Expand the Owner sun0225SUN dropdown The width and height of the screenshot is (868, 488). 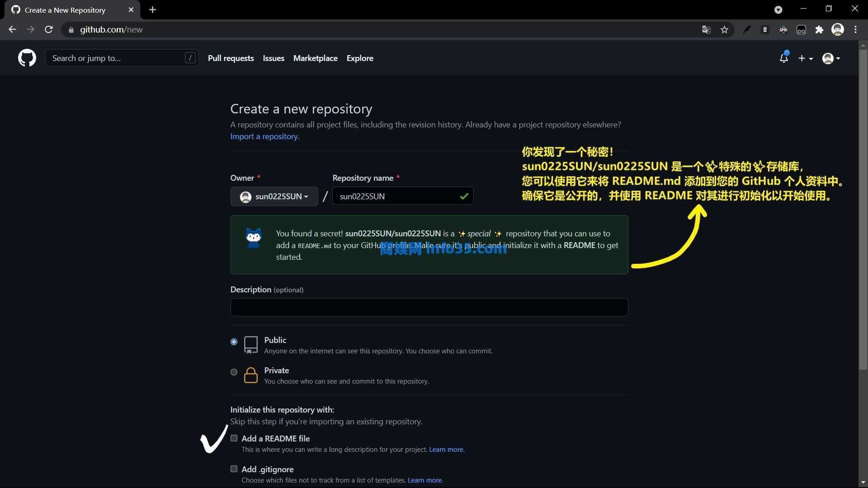[x=274, y=197]
